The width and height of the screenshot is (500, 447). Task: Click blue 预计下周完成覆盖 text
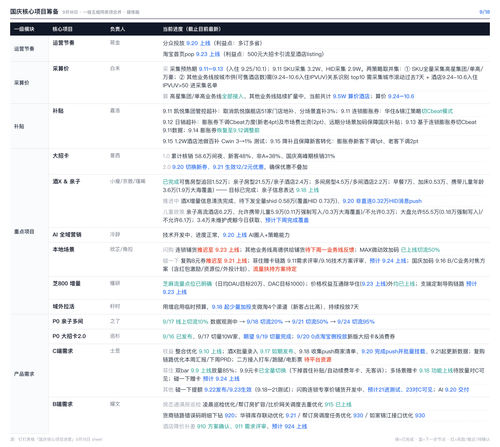pos(287,220)
